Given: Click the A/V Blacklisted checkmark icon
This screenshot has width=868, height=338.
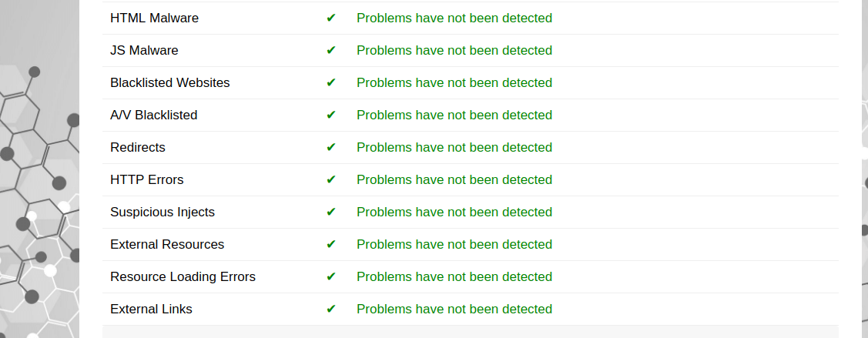Looking at the screenshot, I should (x=331, y=115).
